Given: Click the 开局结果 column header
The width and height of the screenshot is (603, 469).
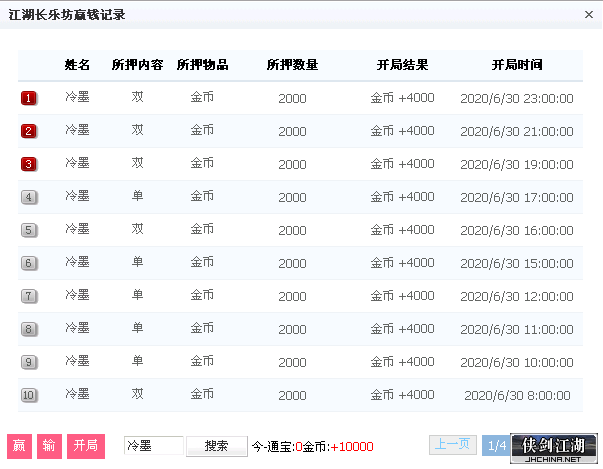Looking at the screenshot, I should [x=402, y=65].
